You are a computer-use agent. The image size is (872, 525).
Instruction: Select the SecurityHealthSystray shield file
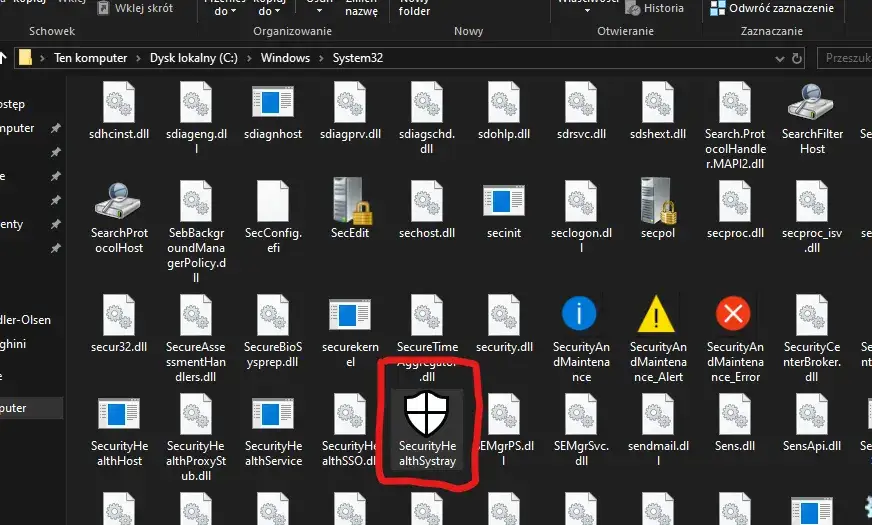coord(427,429)
